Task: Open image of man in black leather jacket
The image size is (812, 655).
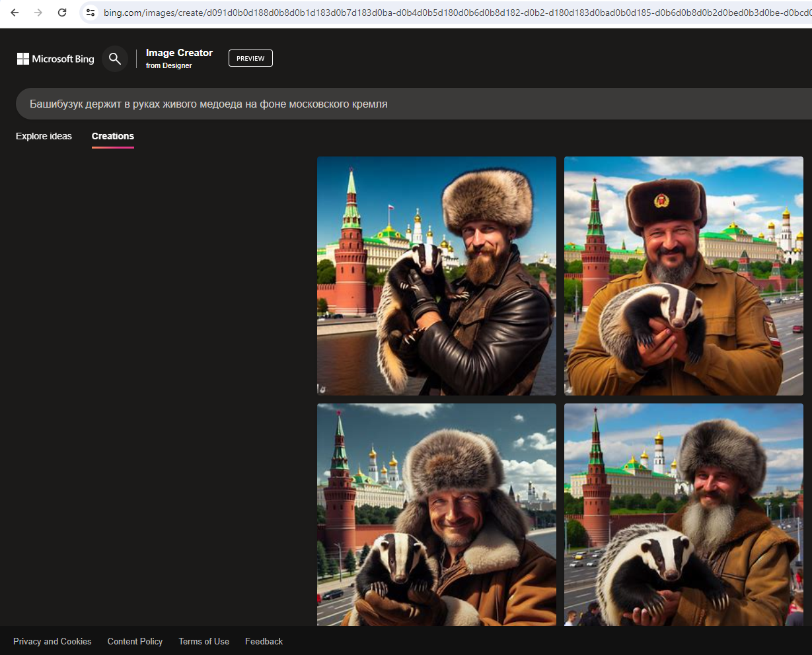Action: tap(437, 276)
